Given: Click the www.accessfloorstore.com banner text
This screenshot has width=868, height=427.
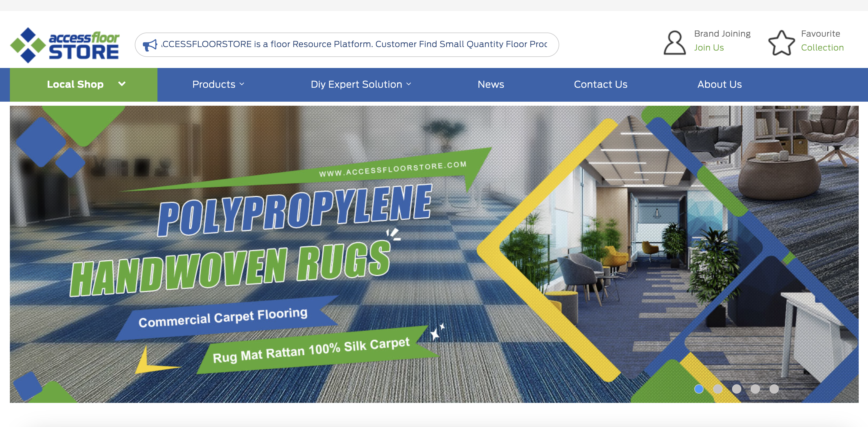Looking at the screenshot, I should [x=392, y=169].
